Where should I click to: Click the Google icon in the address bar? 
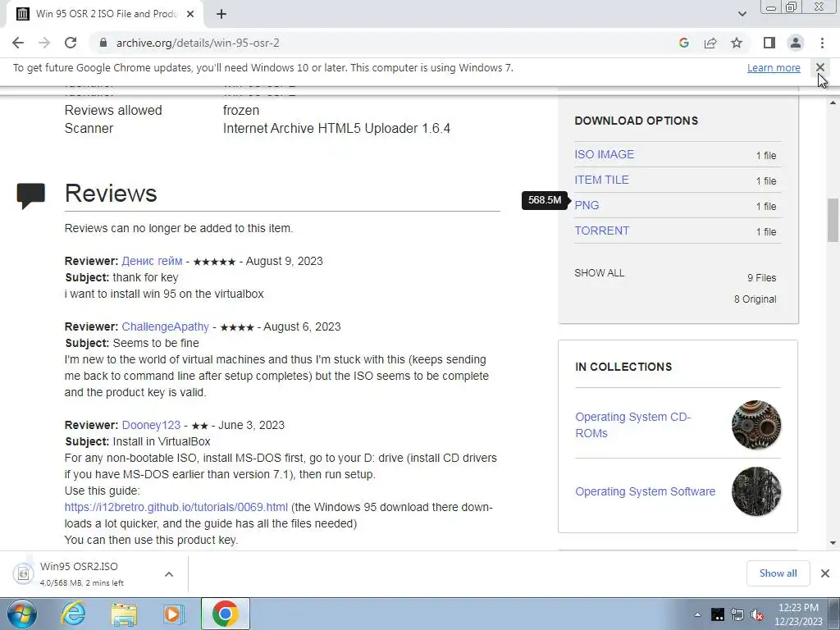(x=683, y=43)
